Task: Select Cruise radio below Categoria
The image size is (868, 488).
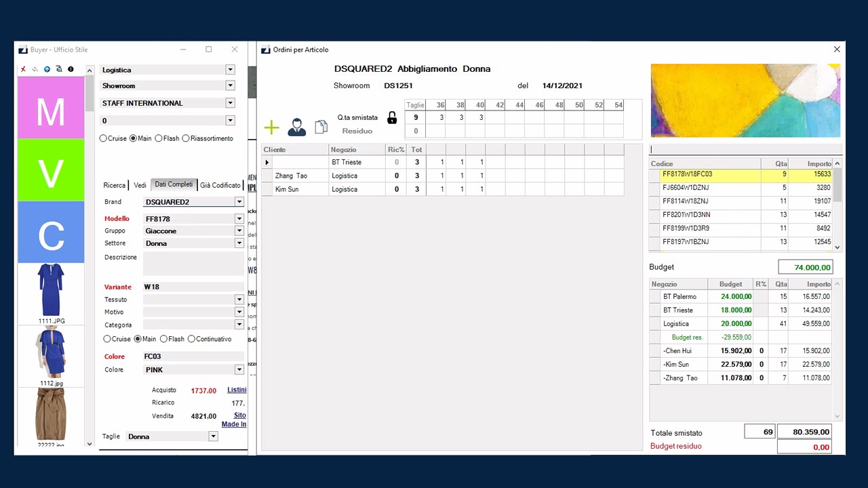Action: [x=107, y=339]
